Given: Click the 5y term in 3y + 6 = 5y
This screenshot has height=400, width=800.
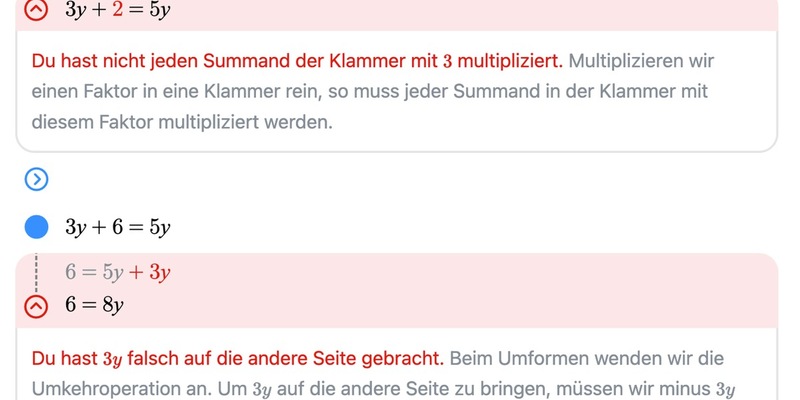Looking at the screenshot, I should (x=160, y=227).
